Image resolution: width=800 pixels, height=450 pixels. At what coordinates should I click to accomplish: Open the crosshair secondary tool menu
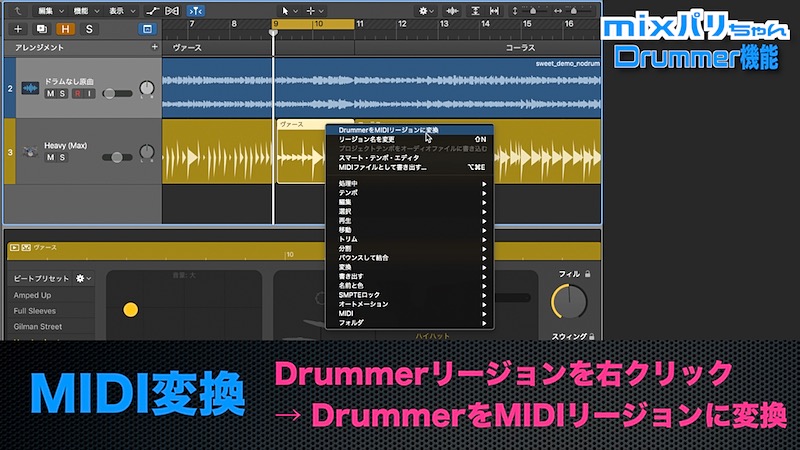[x=315, y=11]
